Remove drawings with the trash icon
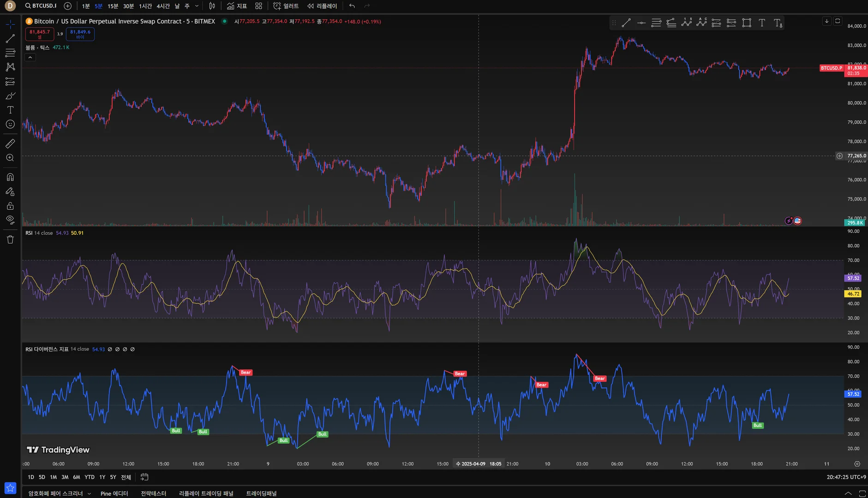Screen dimensions: 868x498 (10, 239)
